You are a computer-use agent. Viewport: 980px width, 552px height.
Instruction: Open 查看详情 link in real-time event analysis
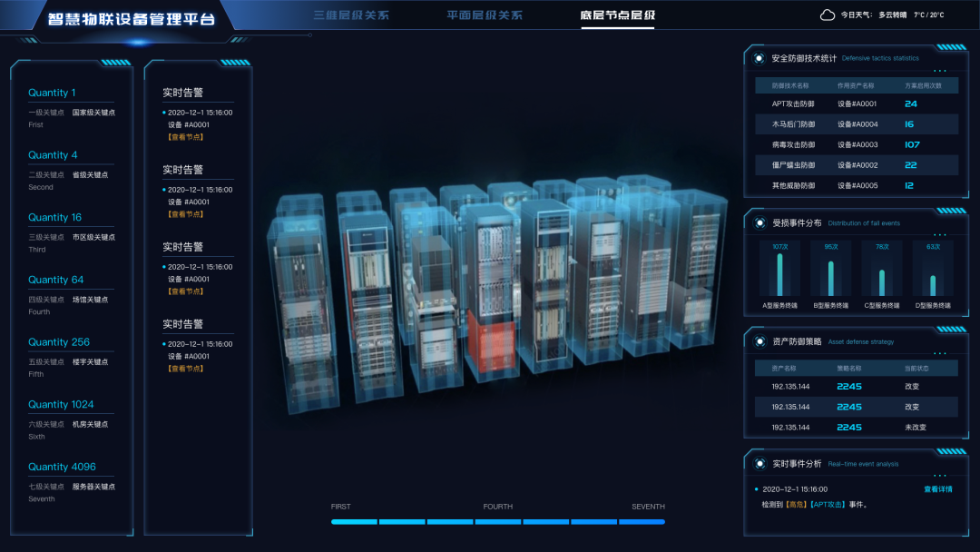click(937, 488)
